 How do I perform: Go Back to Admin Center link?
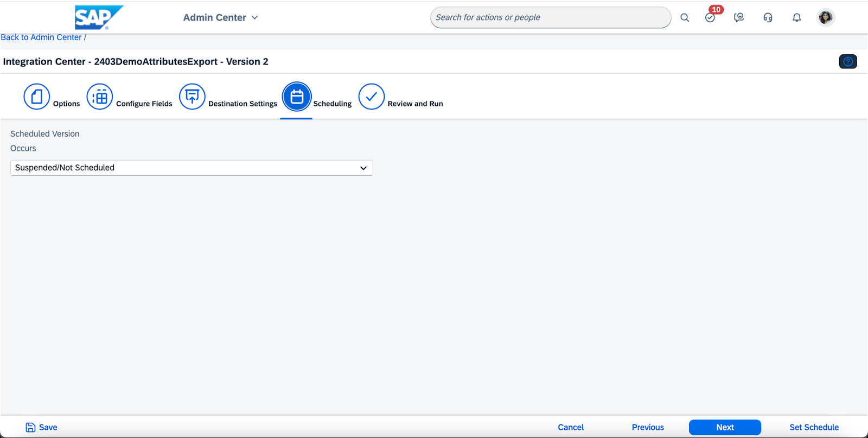click(x=41, y=37)
